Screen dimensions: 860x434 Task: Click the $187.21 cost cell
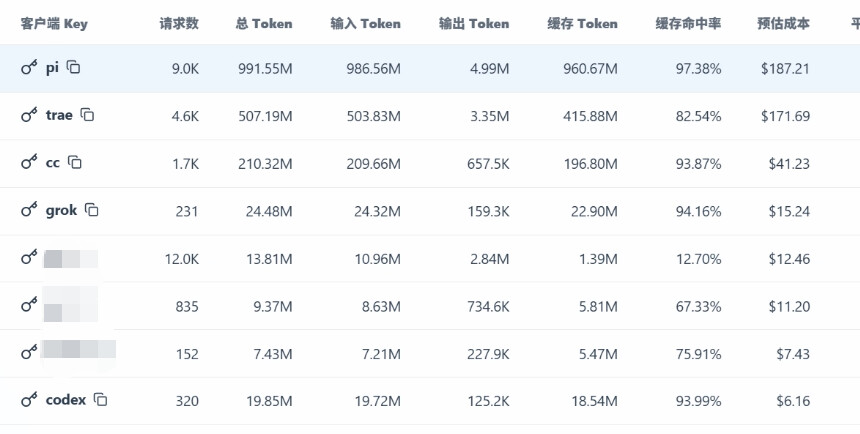785,69
